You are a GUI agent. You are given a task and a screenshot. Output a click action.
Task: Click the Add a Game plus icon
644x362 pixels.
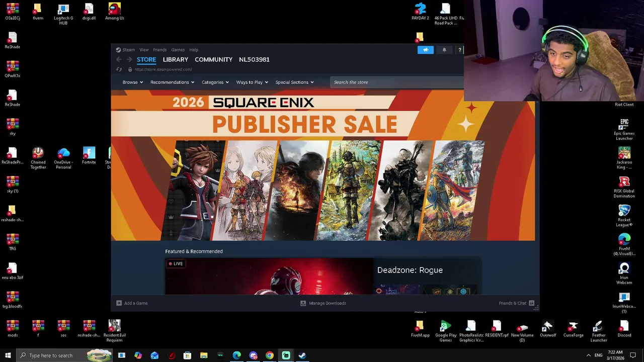point(119,303)
